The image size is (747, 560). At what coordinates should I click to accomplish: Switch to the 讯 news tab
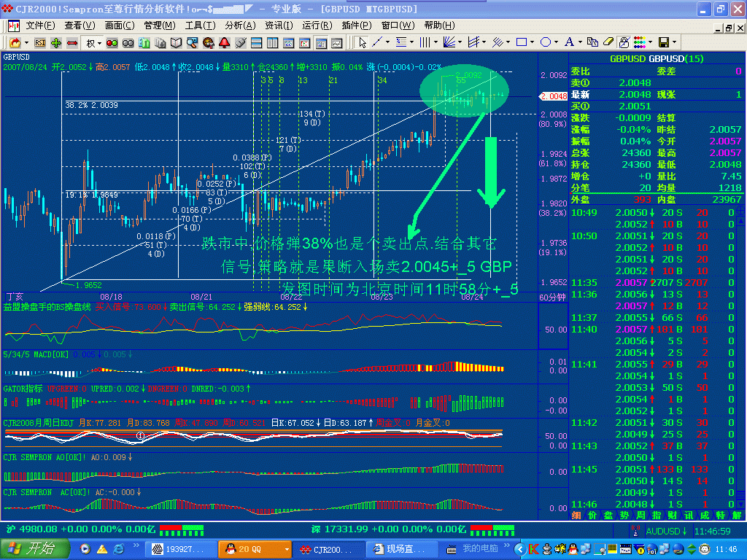click(689, 516)
